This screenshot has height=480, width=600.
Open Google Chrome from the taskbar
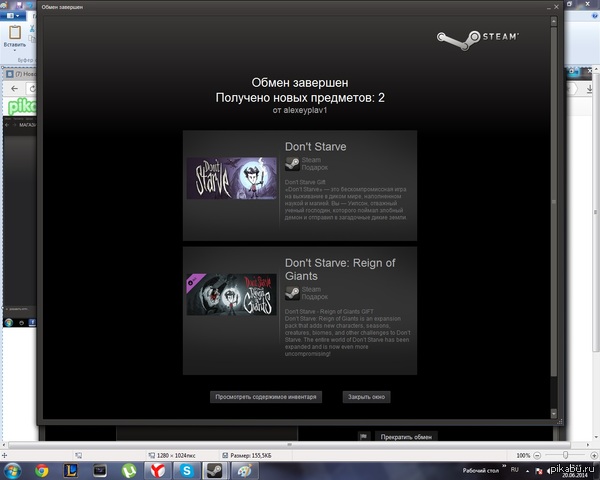[x=42, y=470]
